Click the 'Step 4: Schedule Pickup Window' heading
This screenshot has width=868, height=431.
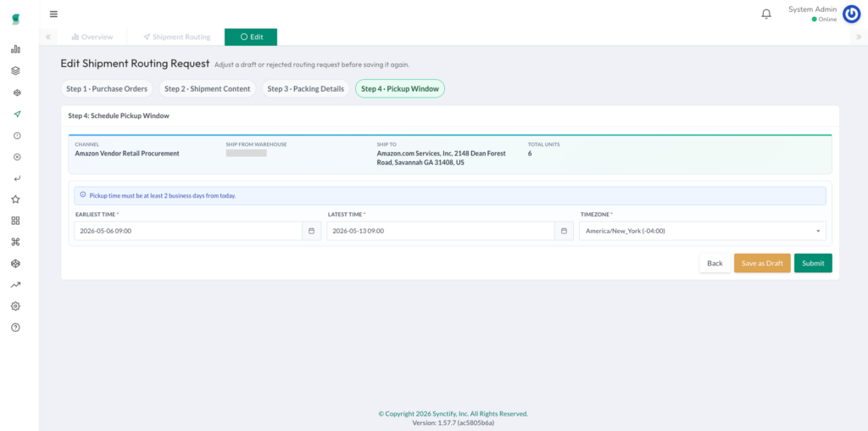[x=119, y=116]
